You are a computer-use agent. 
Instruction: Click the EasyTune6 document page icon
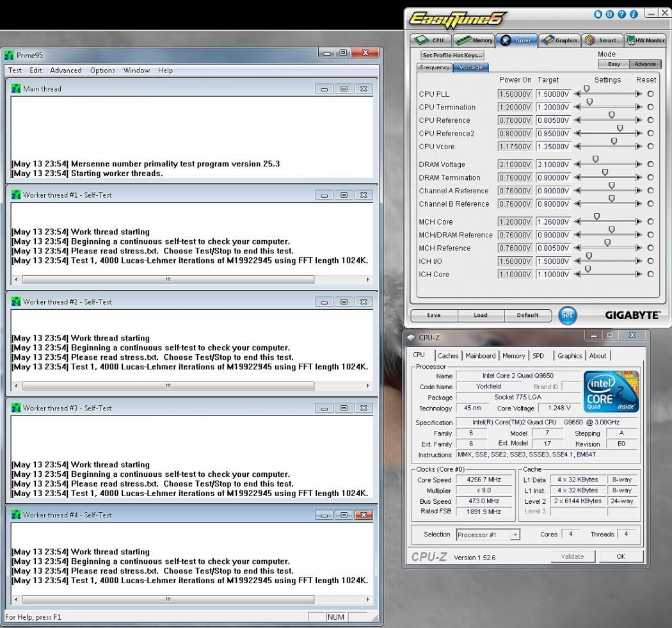(598, 15)
